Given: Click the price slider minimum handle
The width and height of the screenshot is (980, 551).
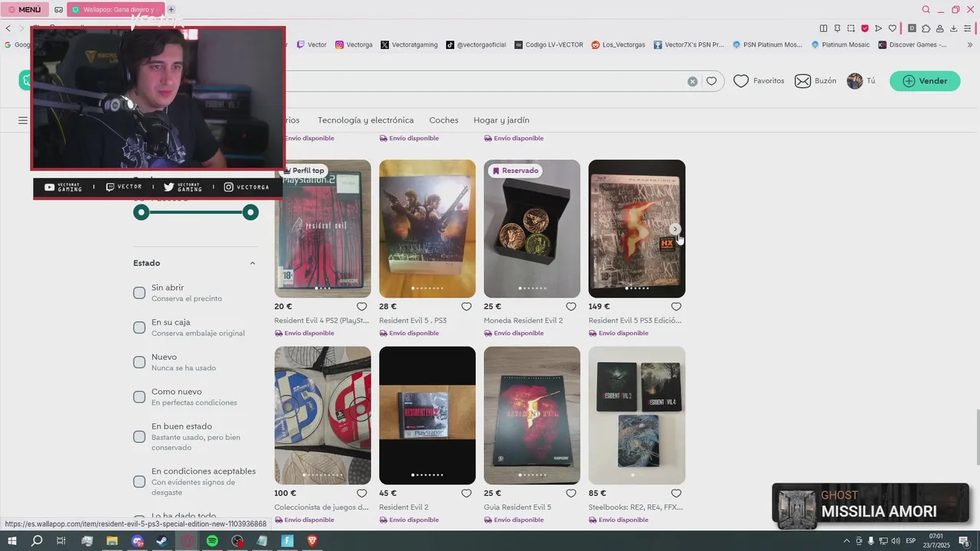Looking at the screenshot, I should pos(142,213).
